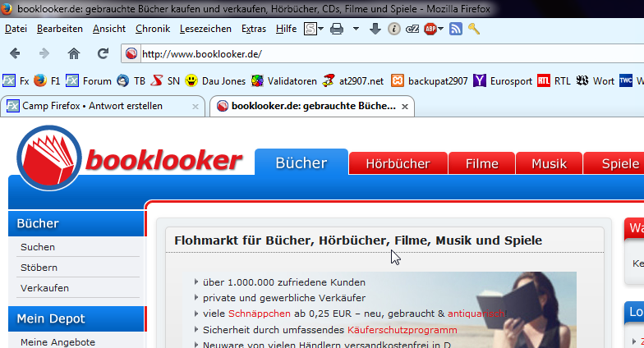The width and height of the screenshot is (644, 348).
Task: Click into the URL address field
Action: 393,54
